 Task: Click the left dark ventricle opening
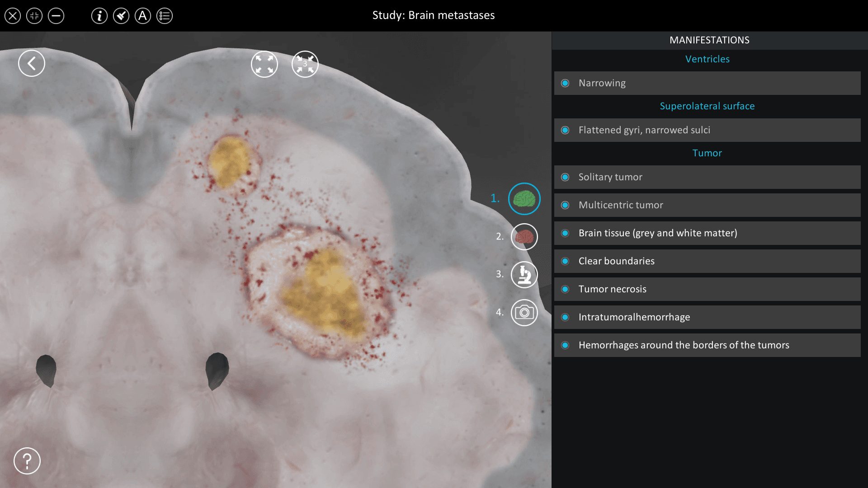click(46, 371)
